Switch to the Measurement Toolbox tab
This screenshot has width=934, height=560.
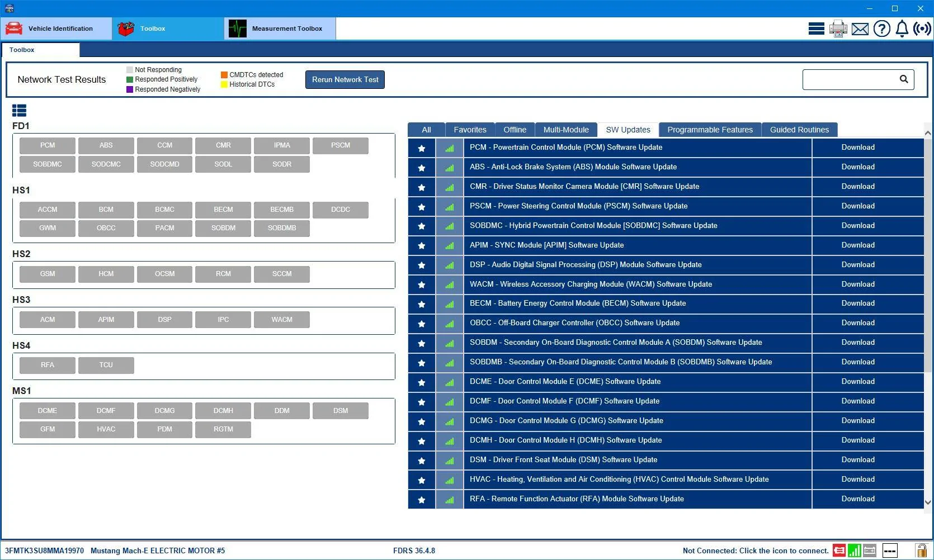[x=280, y=29]
